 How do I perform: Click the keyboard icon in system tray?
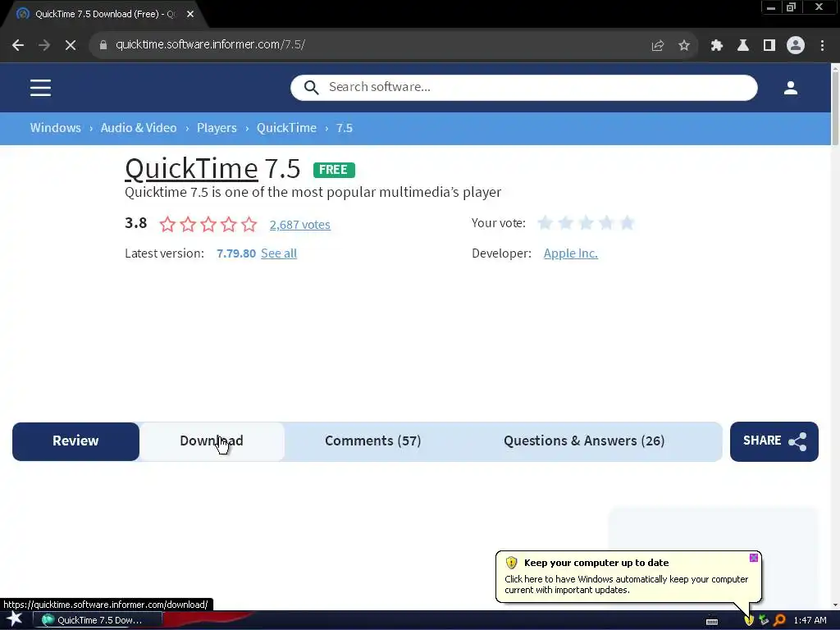(712, 621)
